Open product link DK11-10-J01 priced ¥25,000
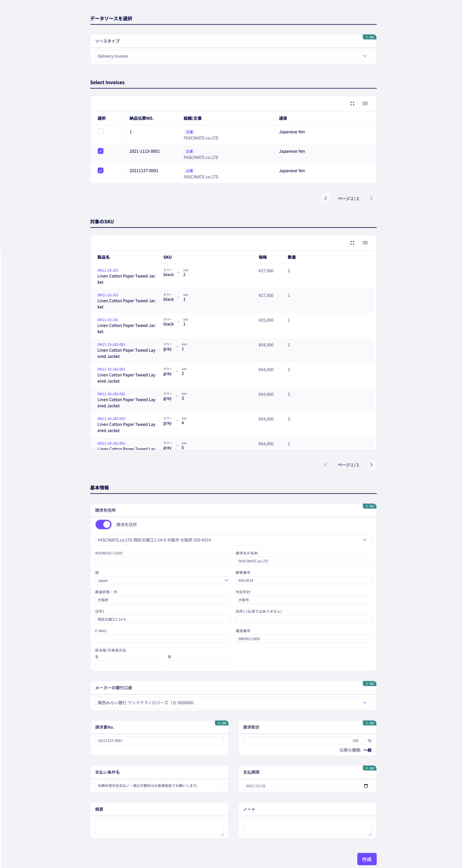 pos(108,320)
